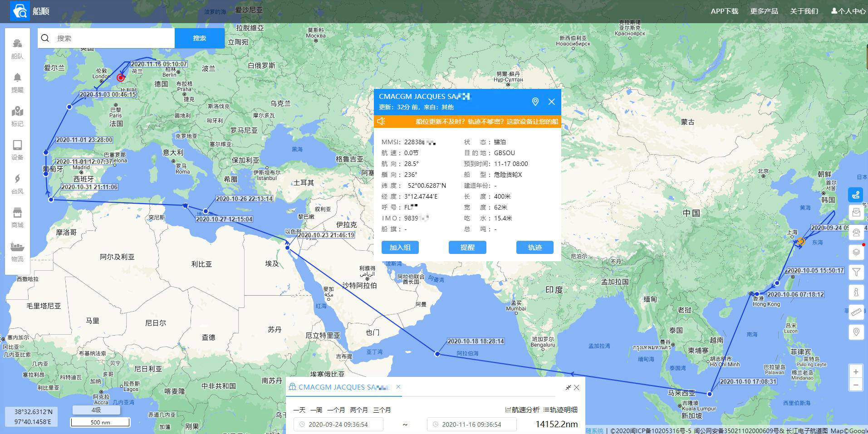Click the 4级 zoom level indicator

pos(96,410)
